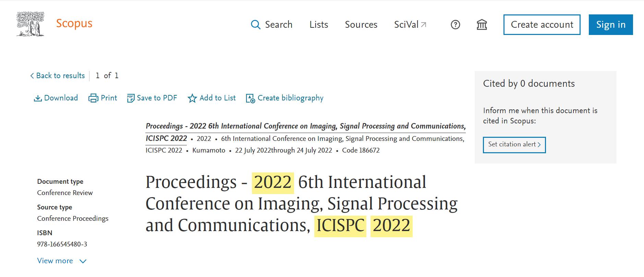
Task: Open the Lists menu item
Action: 319,25
